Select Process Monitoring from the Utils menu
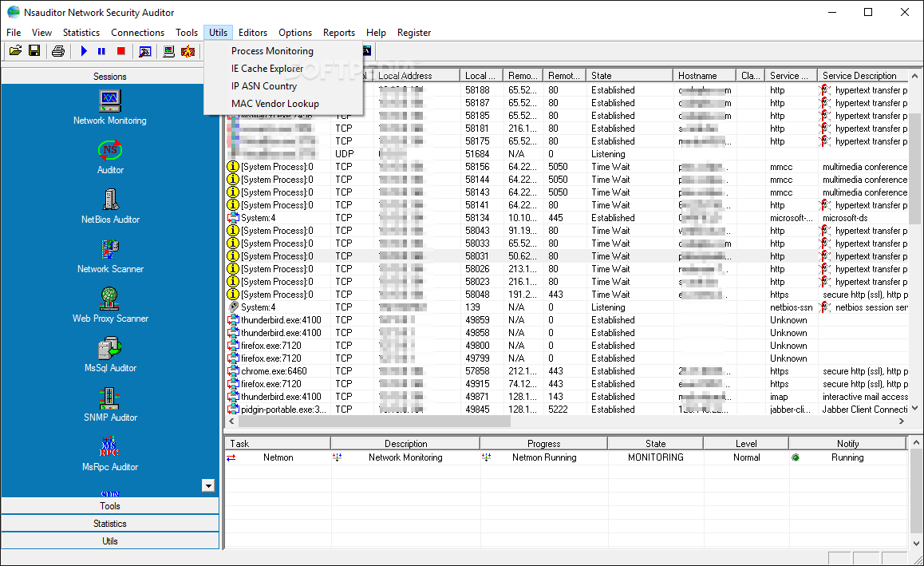The image size is (924, 566). (272, 51)
